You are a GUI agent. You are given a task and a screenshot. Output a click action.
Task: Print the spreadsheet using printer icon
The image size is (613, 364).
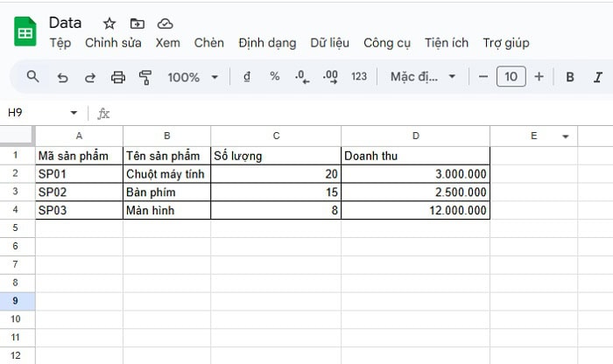point(118,77)
